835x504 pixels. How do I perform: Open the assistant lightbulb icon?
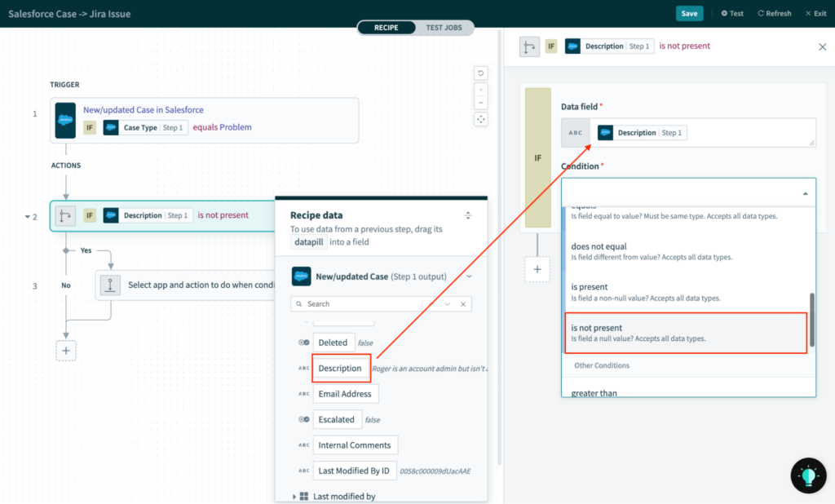[808, 475]
